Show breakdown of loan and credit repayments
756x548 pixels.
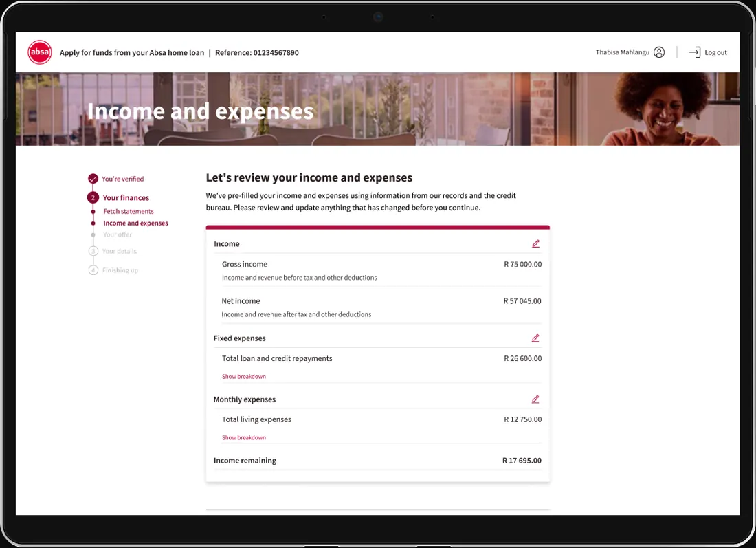[x=244, y=376]
